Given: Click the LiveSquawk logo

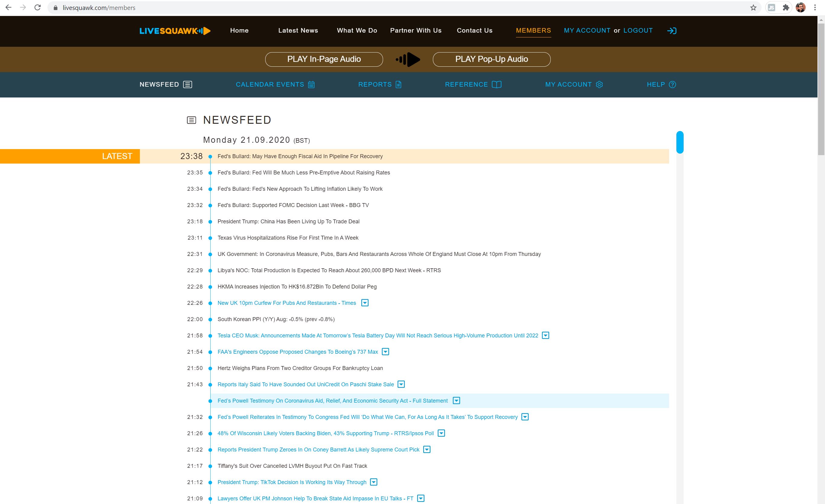Looking at the screenshot, I should (x=175, y=31).
